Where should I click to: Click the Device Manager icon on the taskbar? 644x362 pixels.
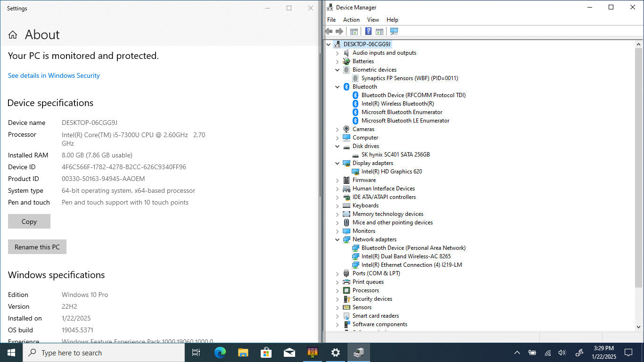point(358,353)
